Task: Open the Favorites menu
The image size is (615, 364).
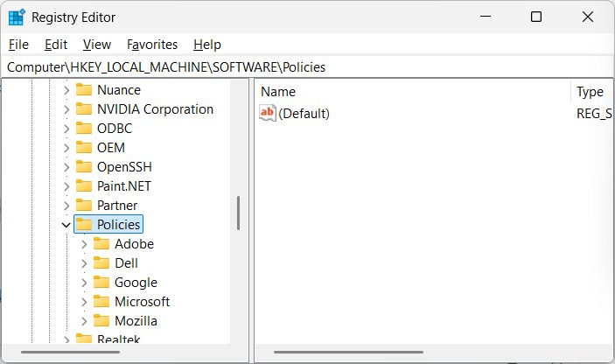Action: [151, 45]
